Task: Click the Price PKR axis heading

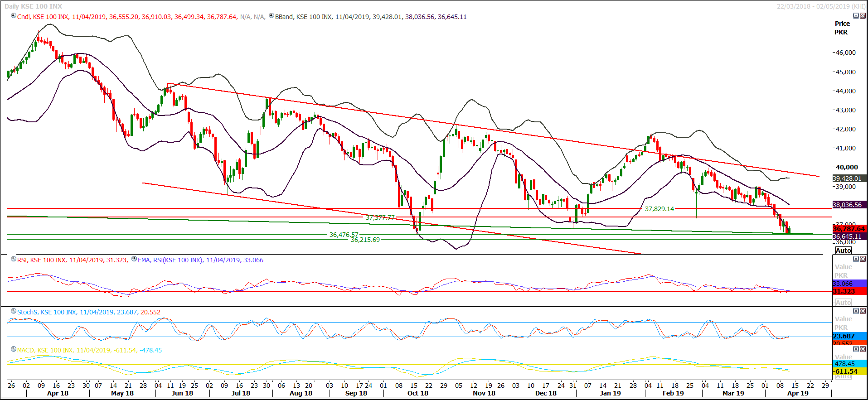Action: click(x=842, y=28)
